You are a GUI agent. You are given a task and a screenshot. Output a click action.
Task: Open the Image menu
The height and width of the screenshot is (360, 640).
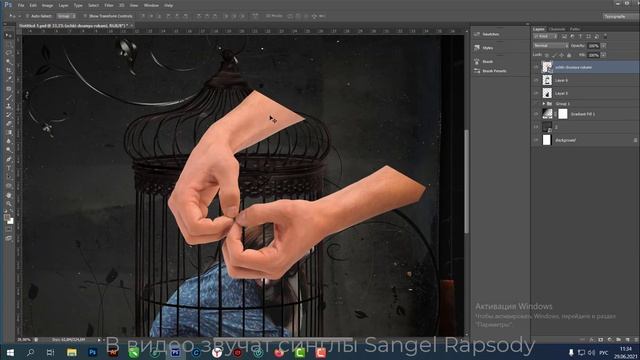point(47,5)
